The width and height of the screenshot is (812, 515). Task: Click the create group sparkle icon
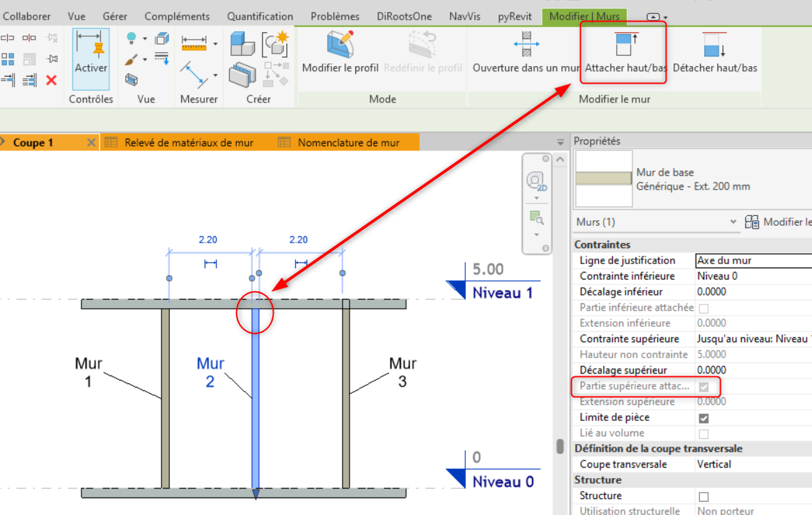[x=275, y=43]
